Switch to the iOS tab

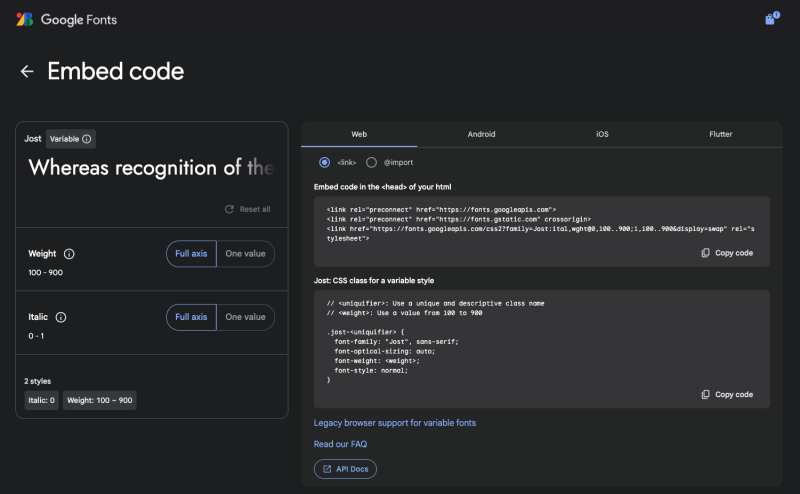[x=602, y=134]
